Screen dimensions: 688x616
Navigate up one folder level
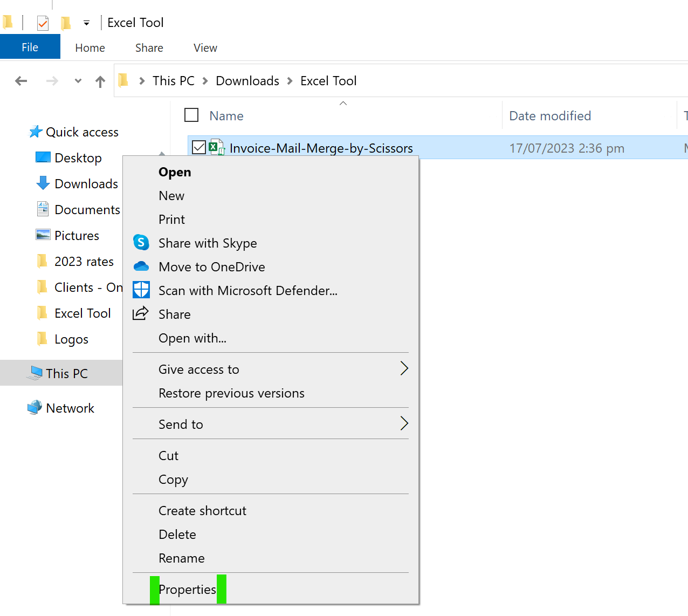click(100, 81)
